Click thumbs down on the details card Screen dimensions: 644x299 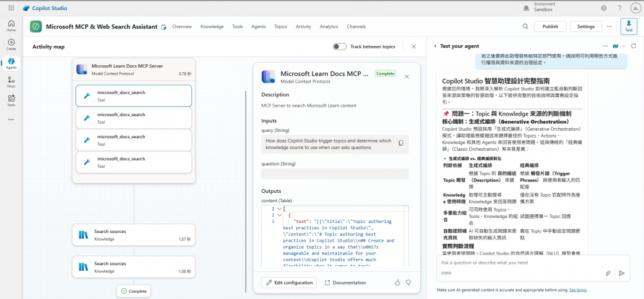(408, 282)
